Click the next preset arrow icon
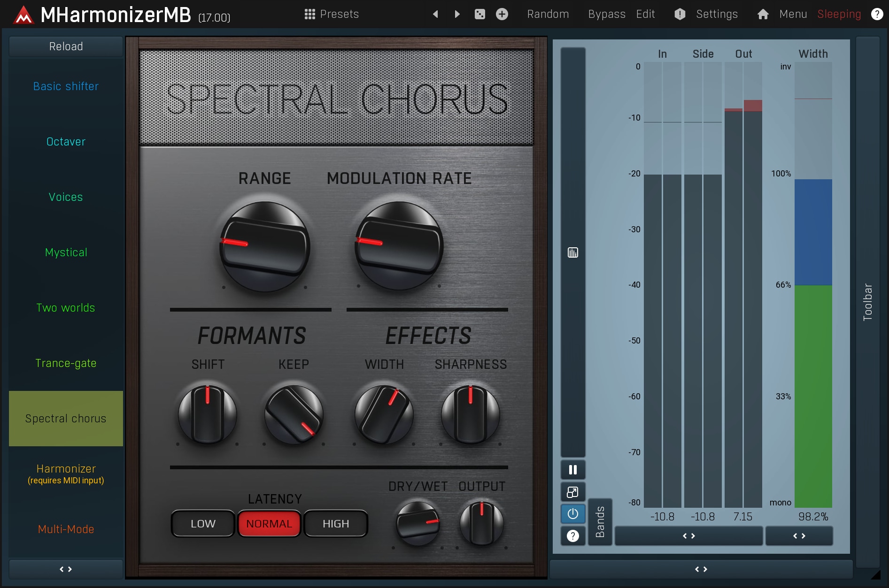This screenshot has width=889, height=588. 457,14
